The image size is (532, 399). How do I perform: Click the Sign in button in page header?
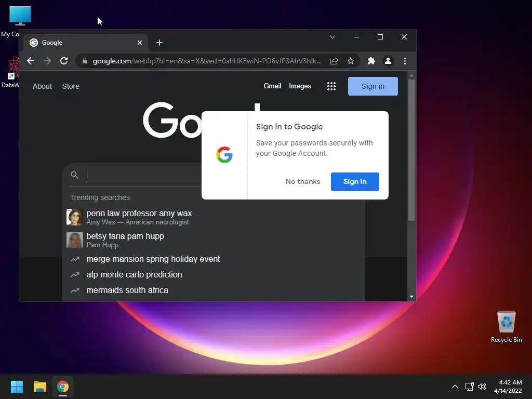click(x=373, y=86)
